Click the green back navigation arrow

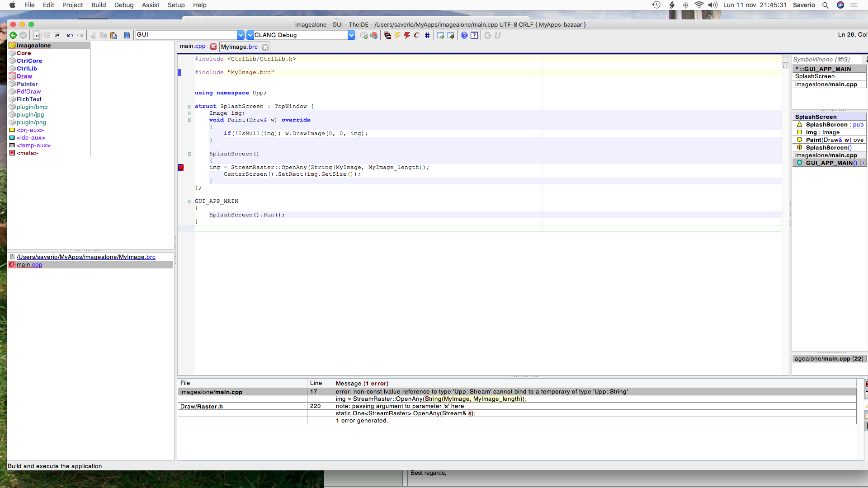tap(13, 35)
